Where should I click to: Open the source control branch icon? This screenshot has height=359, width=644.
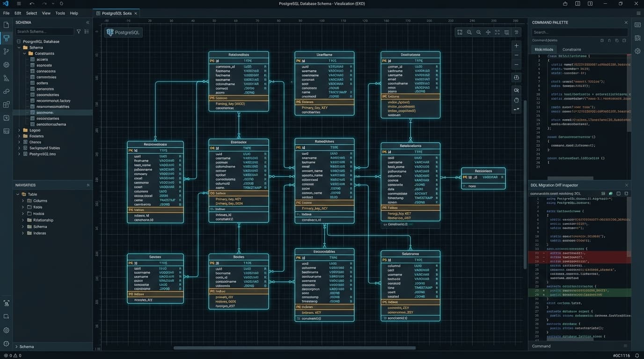click(x=7, y=51)
